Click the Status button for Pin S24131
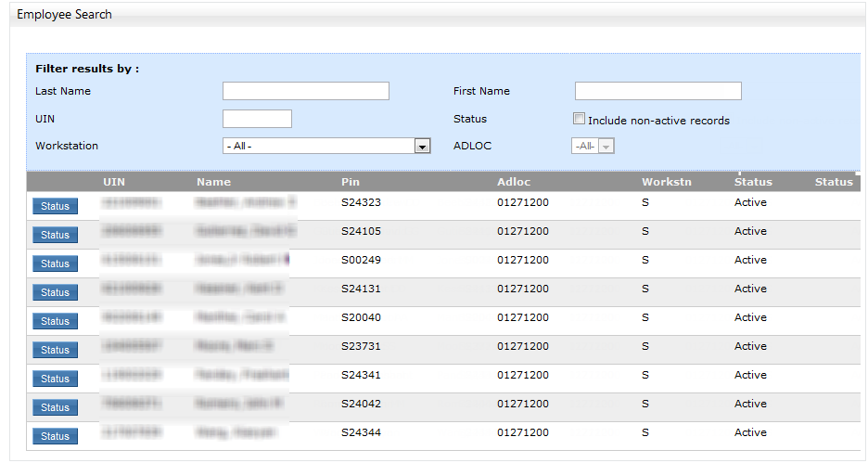 pos(55,292)
